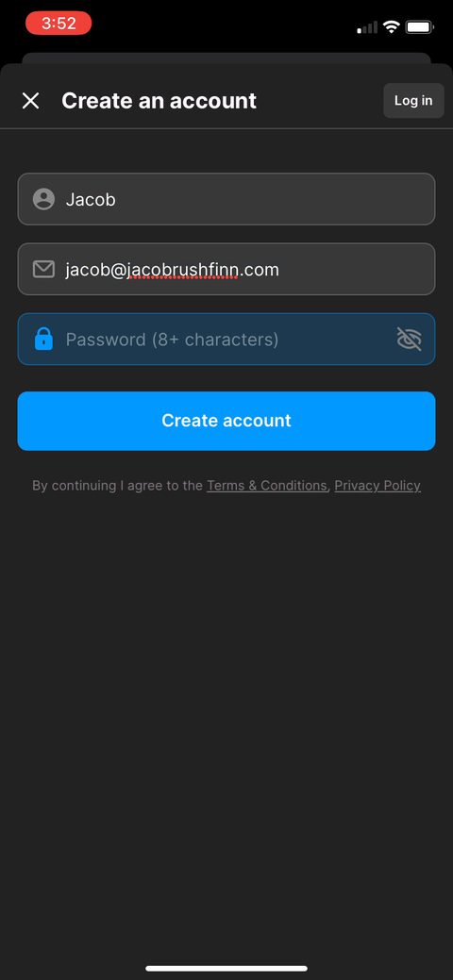
Task: Tap the blue Create account button
Action: coord(226,421)
